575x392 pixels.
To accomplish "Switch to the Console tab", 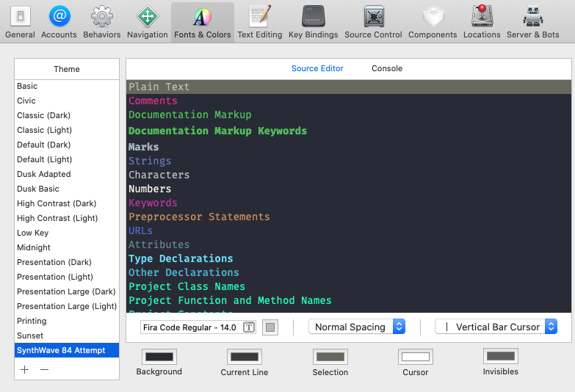I will [x=387, y=68].
